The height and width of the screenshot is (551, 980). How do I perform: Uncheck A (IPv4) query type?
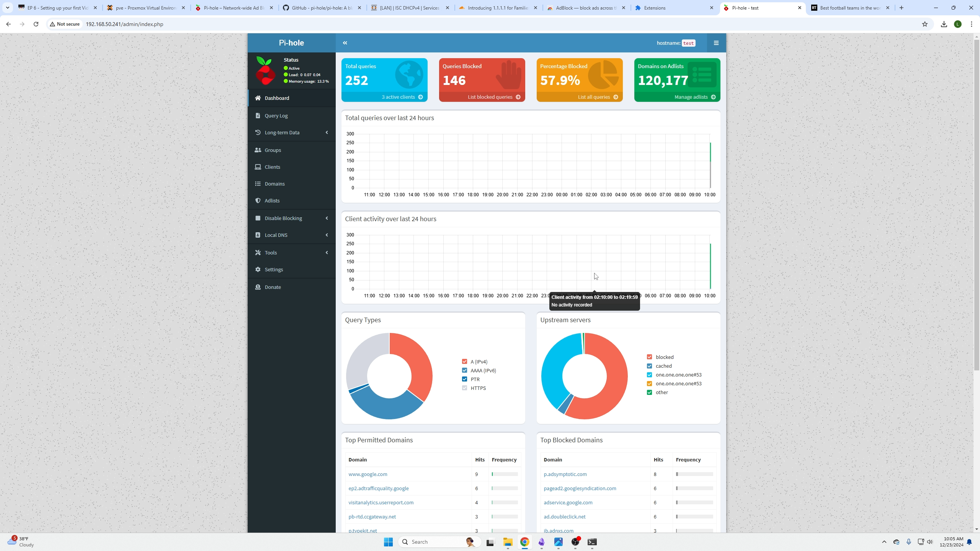[x=464, y=362]
